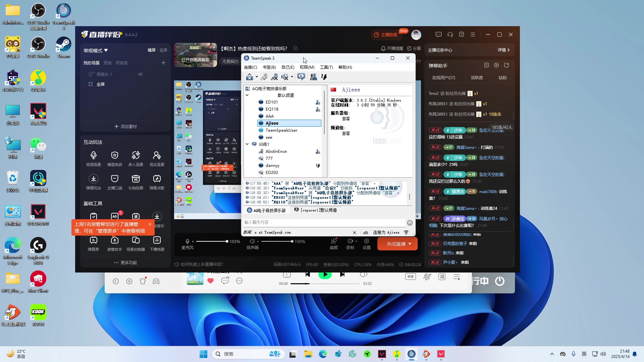Switch to AQ电子竞技俱乐部 chat tab
This screenshot has width=644, height=362.
[x=267, y=210]
